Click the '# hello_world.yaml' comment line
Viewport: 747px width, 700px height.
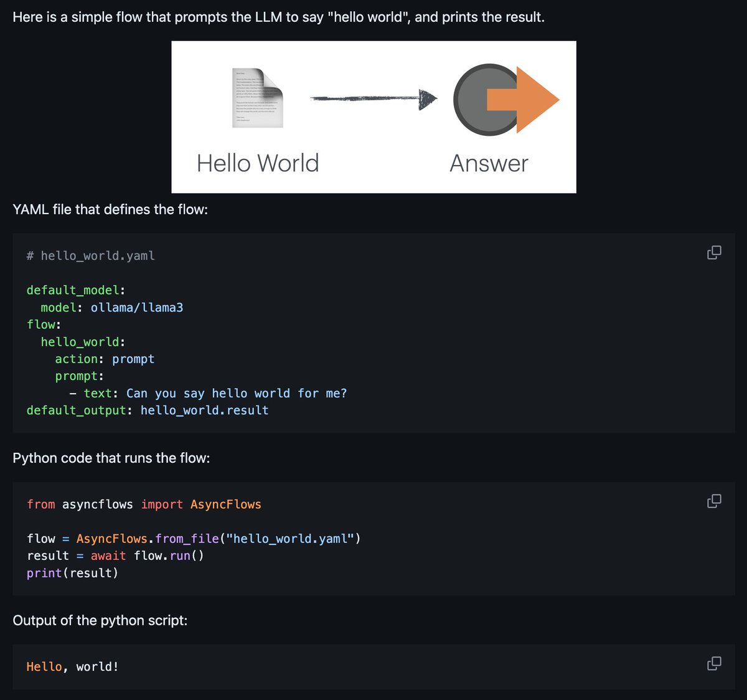pos(91,255)
